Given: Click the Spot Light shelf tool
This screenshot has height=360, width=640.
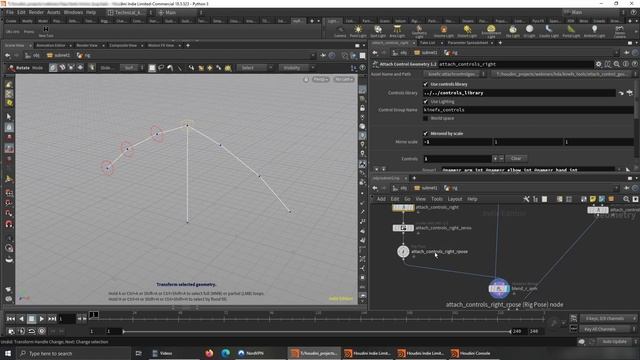Looking at the screenshot, I should [378, 31].
